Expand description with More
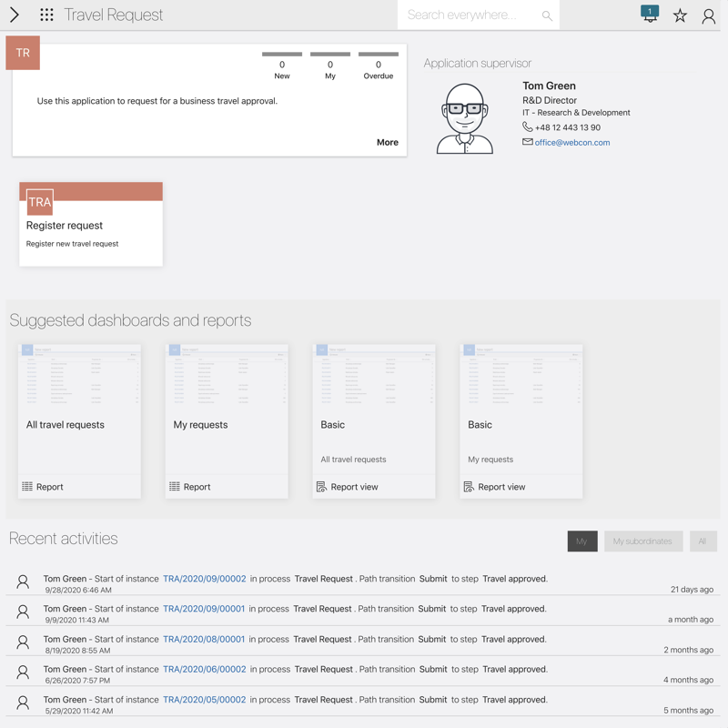 point(387,142)
